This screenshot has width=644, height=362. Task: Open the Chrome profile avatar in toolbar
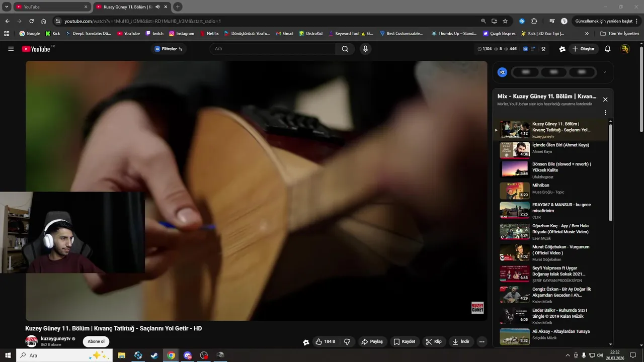[564, 21]
